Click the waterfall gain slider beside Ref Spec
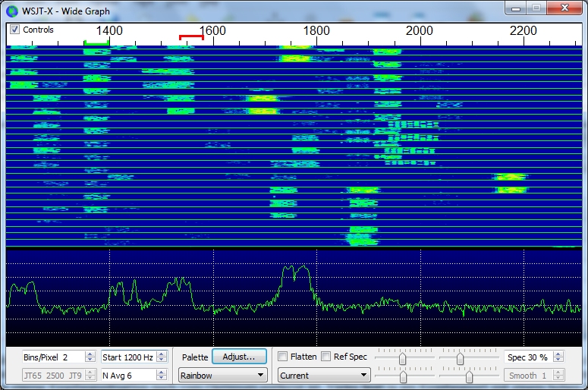Image resolution: width=588 pixels, height=390 pixels. pyautogui.click(x=402, y=358)
